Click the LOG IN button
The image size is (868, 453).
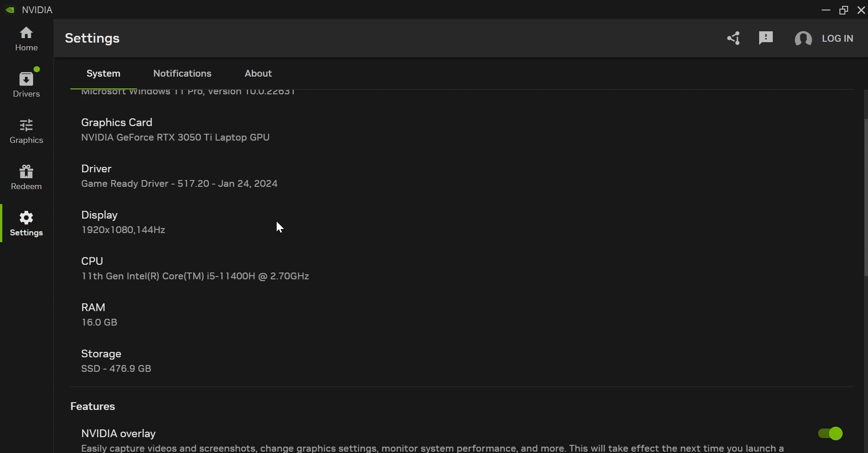(x=837, y=39)
